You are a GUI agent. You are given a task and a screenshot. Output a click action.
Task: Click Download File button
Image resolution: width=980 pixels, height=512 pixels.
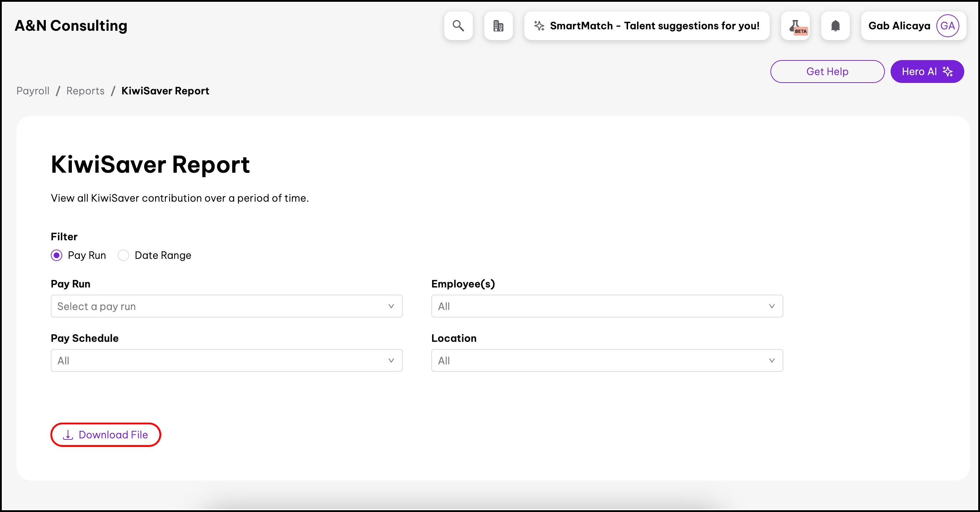point(106,434)
